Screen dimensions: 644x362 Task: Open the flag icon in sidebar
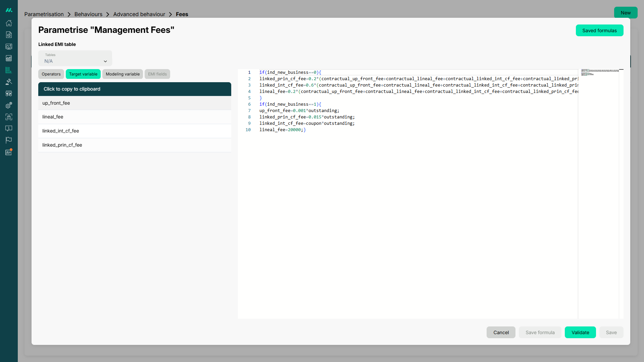click(x=9, y=140)
